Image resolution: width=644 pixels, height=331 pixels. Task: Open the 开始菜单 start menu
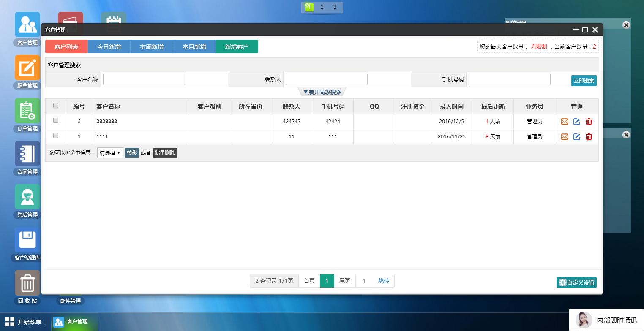click(23, 322)
